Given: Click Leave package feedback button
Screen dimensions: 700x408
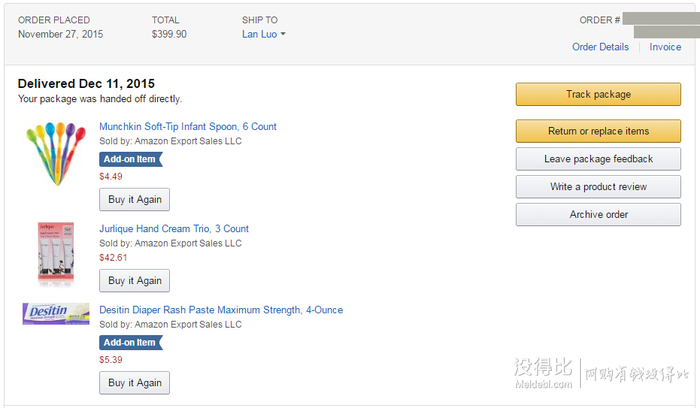Looking at the screenshot, I should point(598,159).
